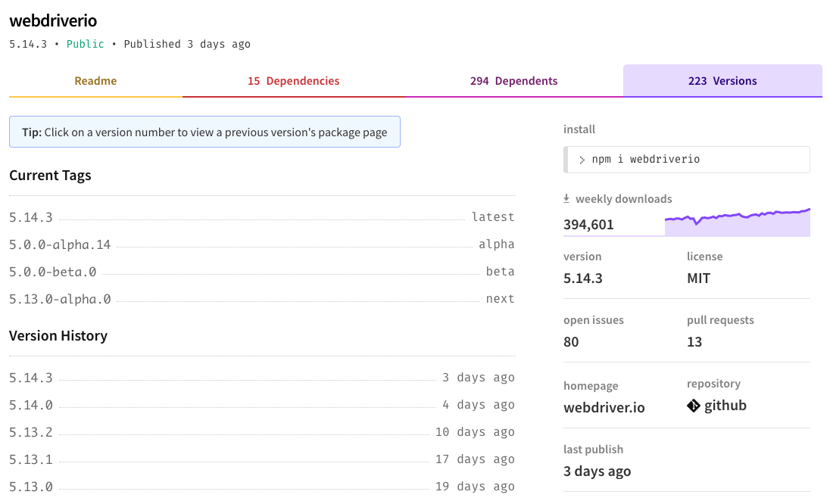830x504 pixels.
Task: Switch to the 15 Dependencies tab
Action: coord(293,81)
